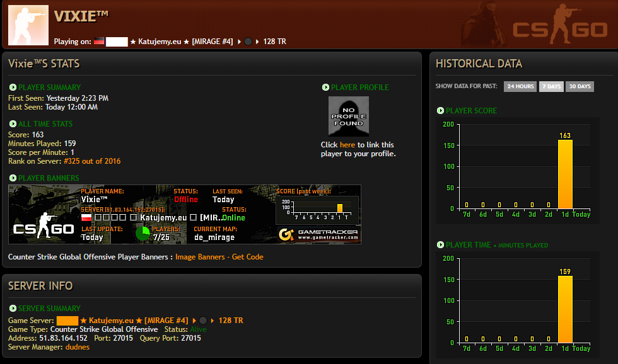Click the green arrow beside Player Score
Image resolution: width=618 pixels, height=364 pixels.
(440, 111)
